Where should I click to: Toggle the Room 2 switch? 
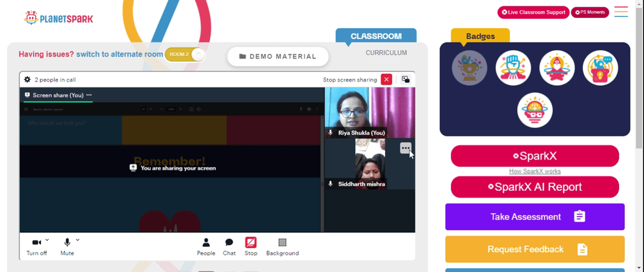coord(185,55)
